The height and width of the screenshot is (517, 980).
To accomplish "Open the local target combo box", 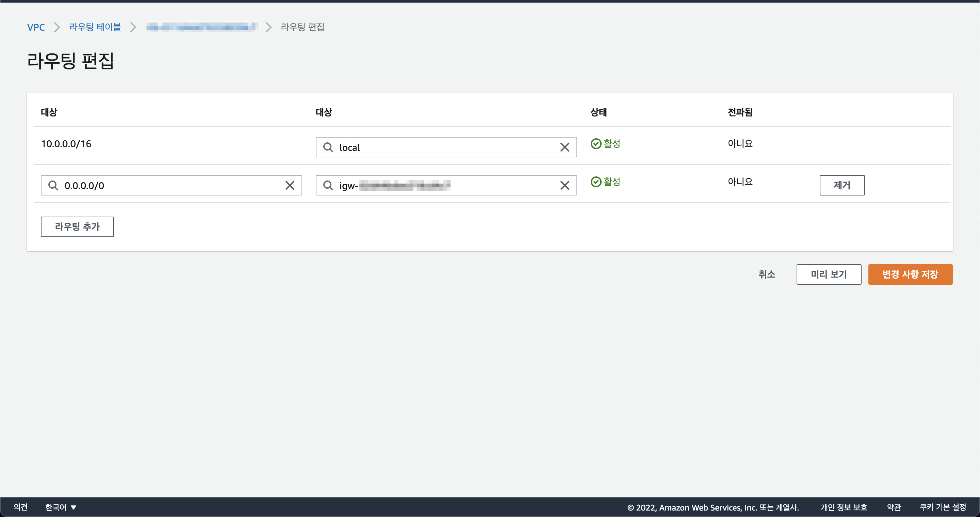I will (446, 147).
